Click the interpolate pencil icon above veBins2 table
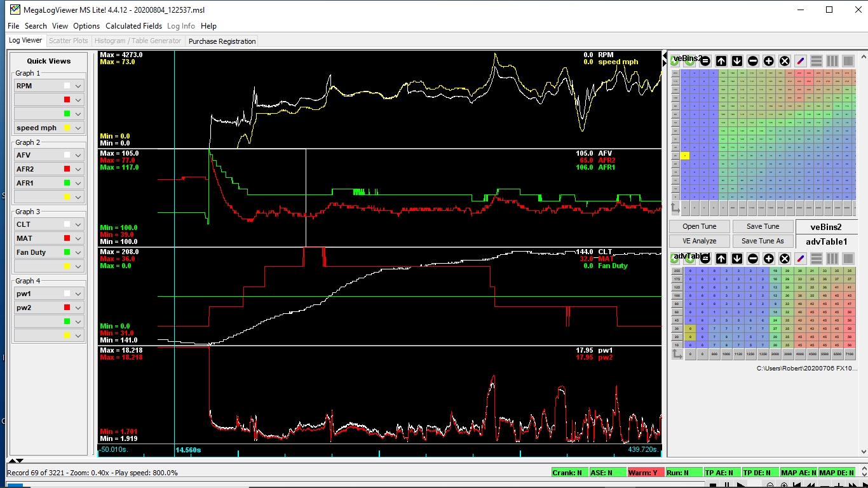The width and height of the screenshot is (868, 488). click(801, 61)
